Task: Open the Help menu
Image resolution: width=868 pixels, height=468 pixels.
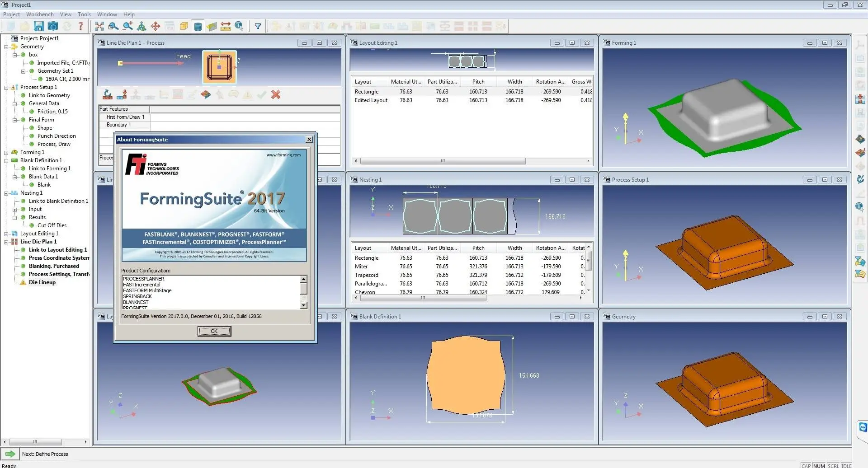Action: 129,14
